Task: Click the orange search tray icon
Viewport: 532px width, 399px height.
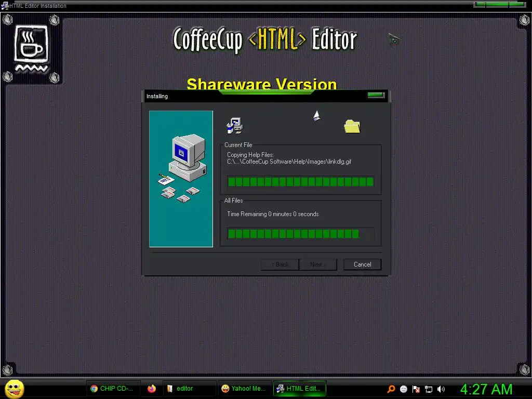Action: point(391,389)
